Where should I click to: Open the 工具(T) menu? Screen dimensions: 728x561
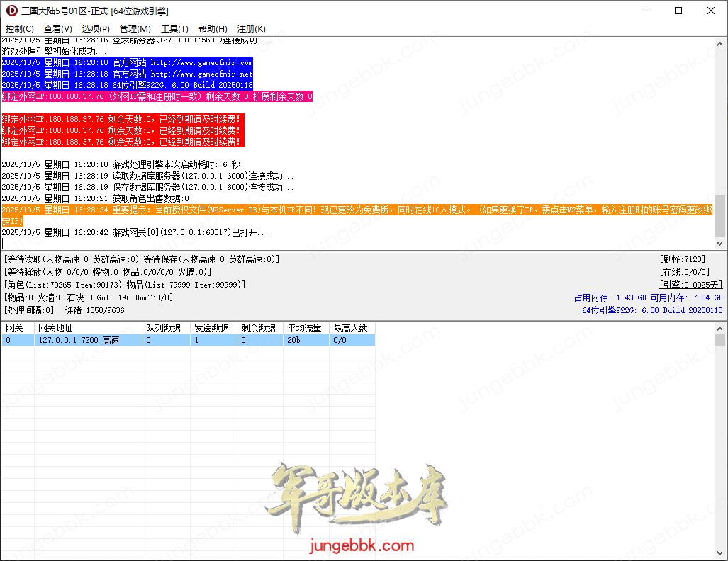click(174, 28)
